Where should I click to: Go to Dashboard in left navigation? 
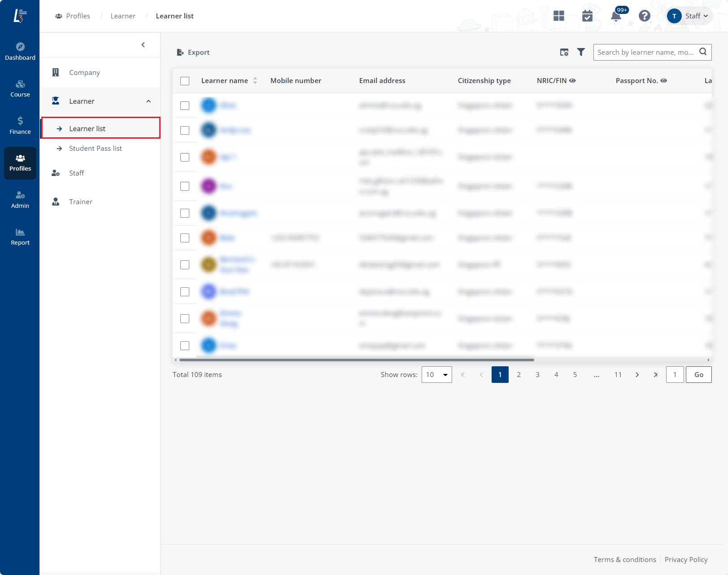(x=20, y=51)
